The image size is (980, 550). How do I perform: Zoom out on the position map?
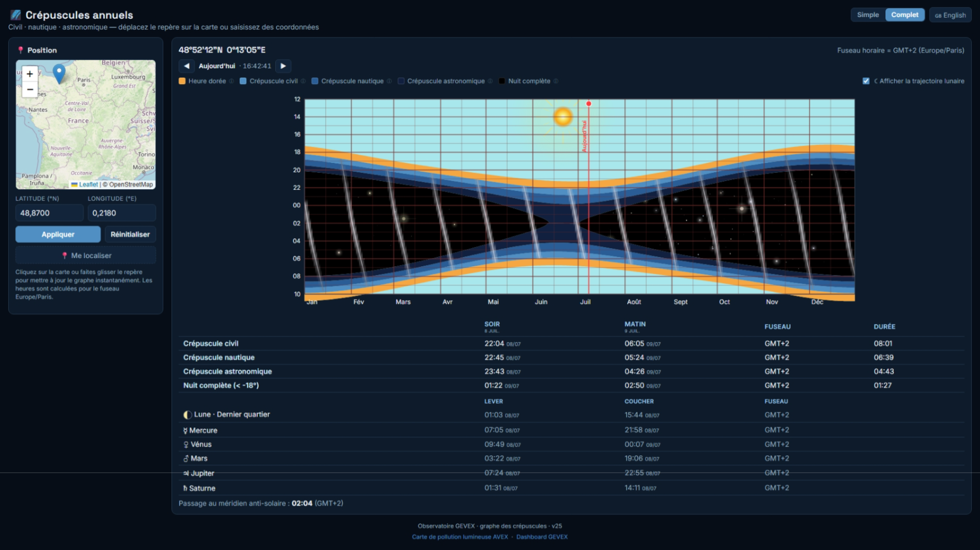pos(30,89)
